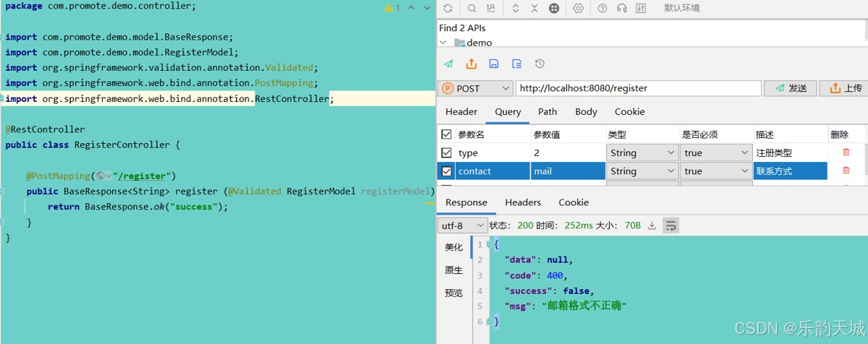Expand all API tree nodes icon
The width and height of the screenshot is (868, 344).
click(x=516, y=9)
